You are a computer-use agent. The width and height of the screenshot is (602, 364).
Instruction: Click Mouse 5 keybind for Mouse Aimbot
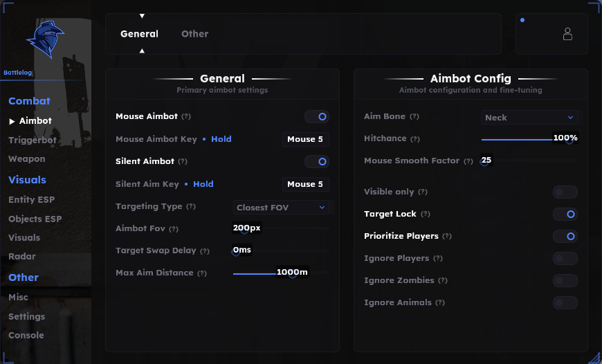pos(305,139)
